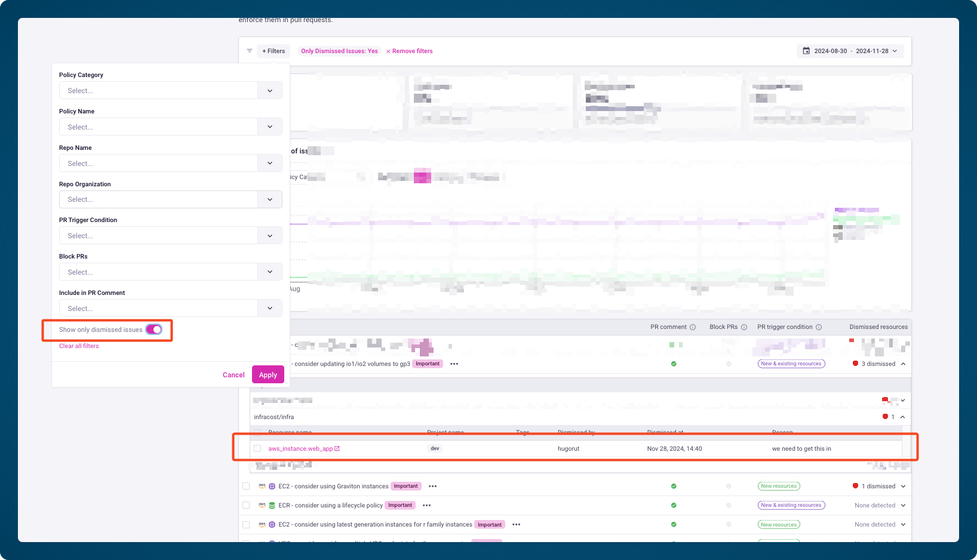
Task: Click Clear all filters link
Action: tap(79, 346)
